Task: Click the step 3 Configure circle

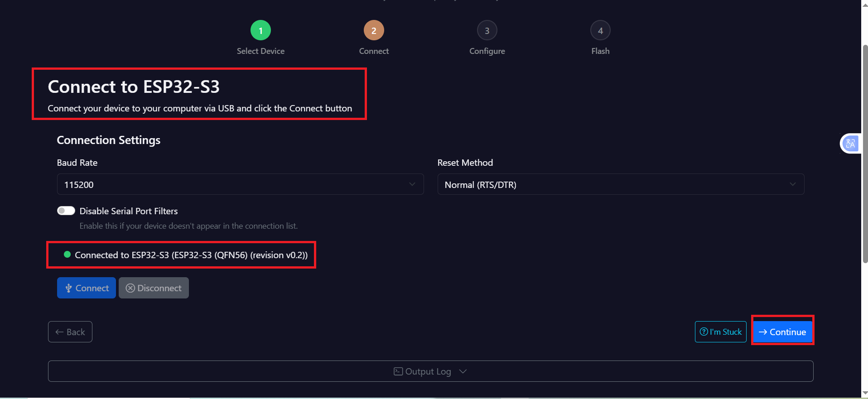Action: 487,30
